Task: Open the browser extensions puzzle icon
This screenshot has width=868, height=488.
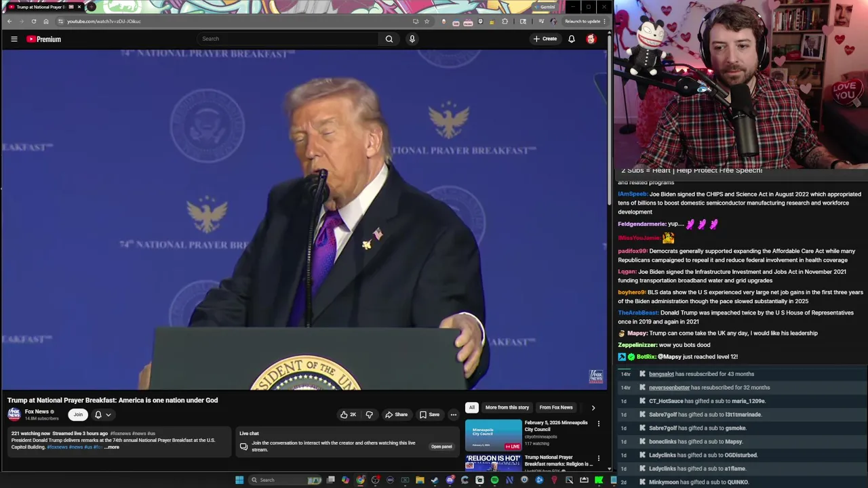Action: 505,21
